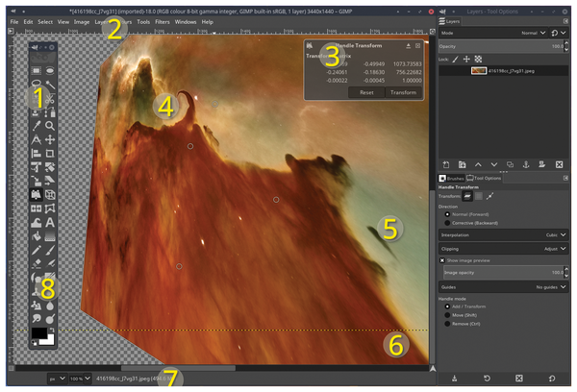
Task: Select the Airbrush tool
Action: tap(50, 263)
